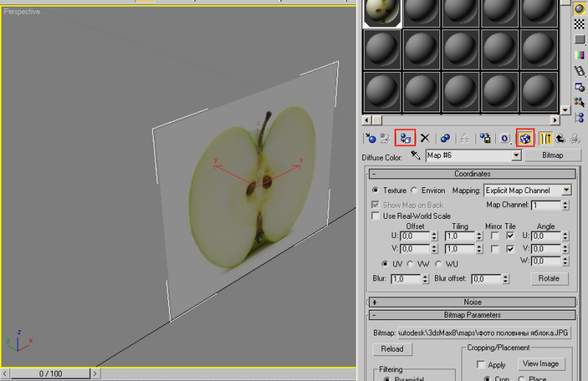Image resolution: width=588 pixels, height=381 pixels.
Task: Select the Texture radio button
Action: click(x=375, y=190)
